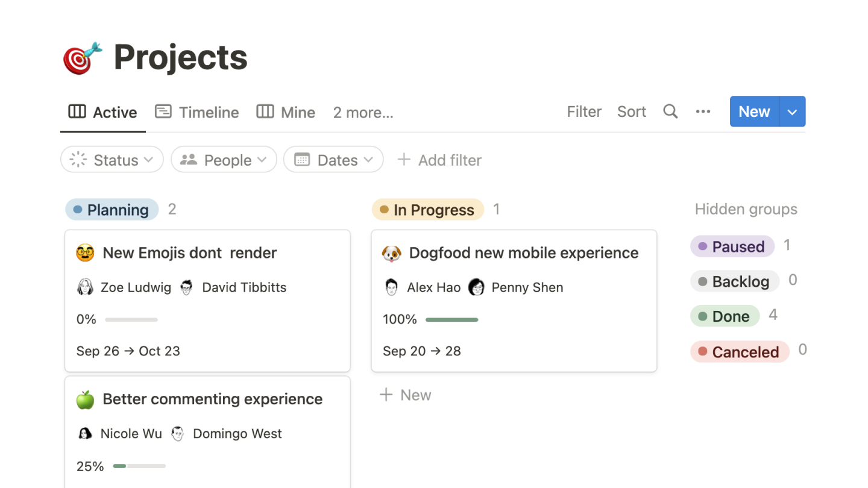Click the nerd face emoji on first card
This screenshot has width=868, height=488.
85,253
